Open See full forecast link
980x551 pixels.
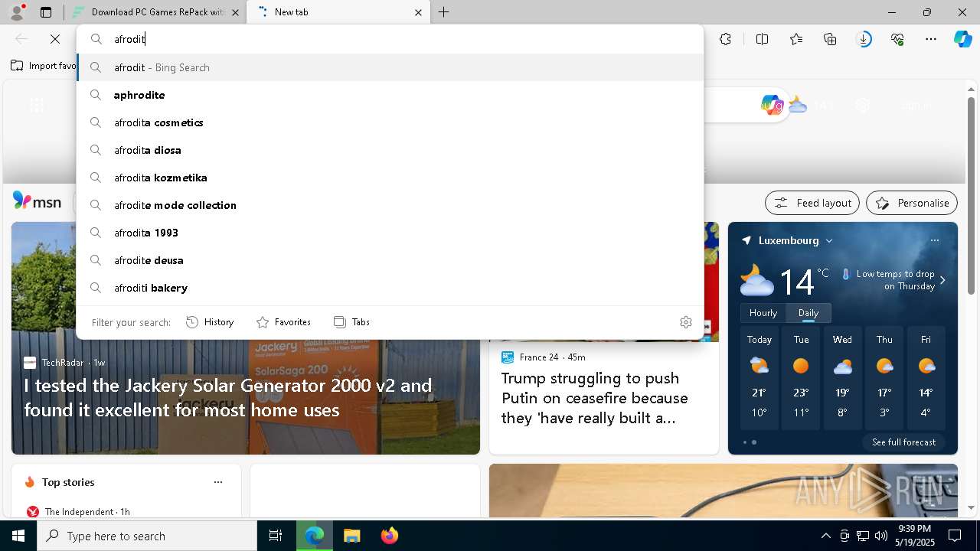tap(903, 442)
